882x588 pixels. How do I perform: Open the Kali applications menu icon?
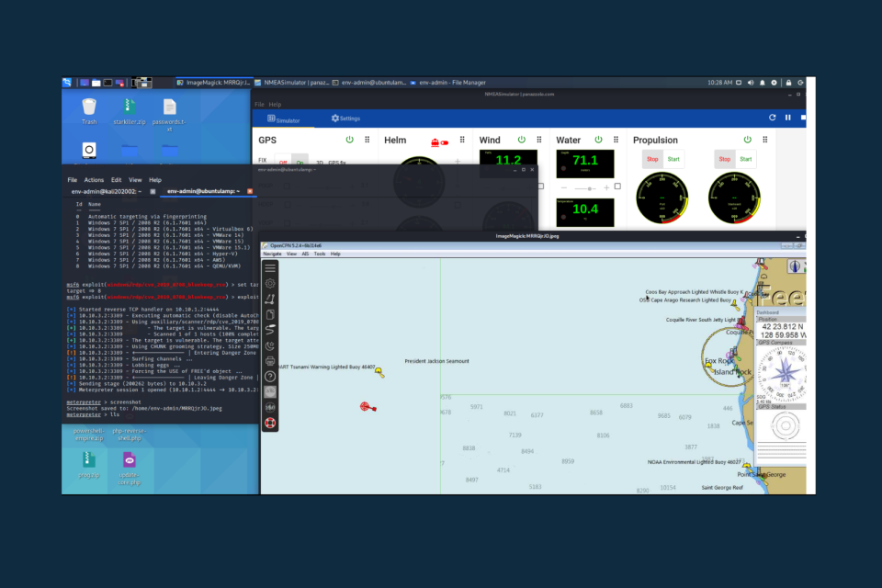(x=67, y=83)
